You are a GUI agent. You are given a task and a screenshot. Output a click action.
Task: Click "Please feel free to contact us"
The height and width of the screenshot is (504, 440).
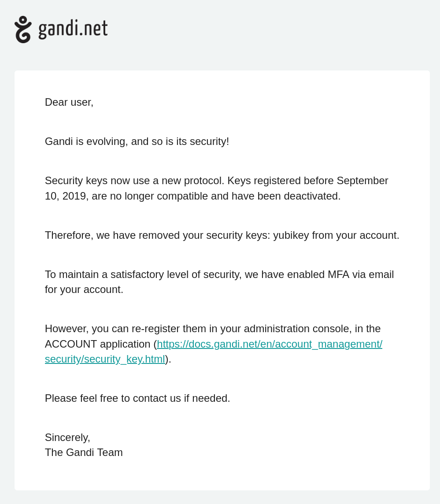point(137,398)
